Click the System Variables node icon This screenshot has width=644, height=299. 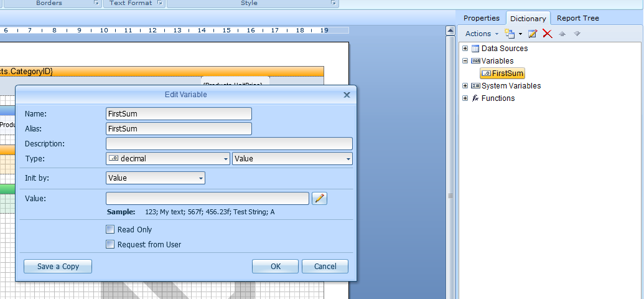coord(475,86)
